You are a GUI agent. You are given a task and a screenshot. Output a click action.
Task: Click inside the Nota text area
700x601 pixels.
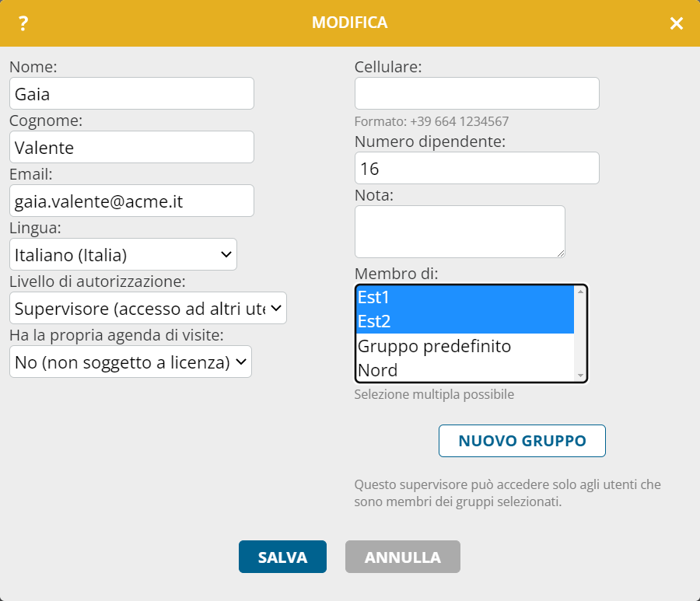coord(460,231)
